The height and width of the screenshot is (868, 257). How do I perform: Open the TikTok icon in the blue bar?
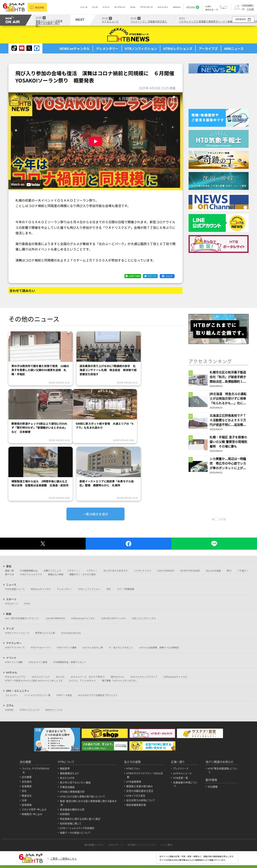[14, 48]
